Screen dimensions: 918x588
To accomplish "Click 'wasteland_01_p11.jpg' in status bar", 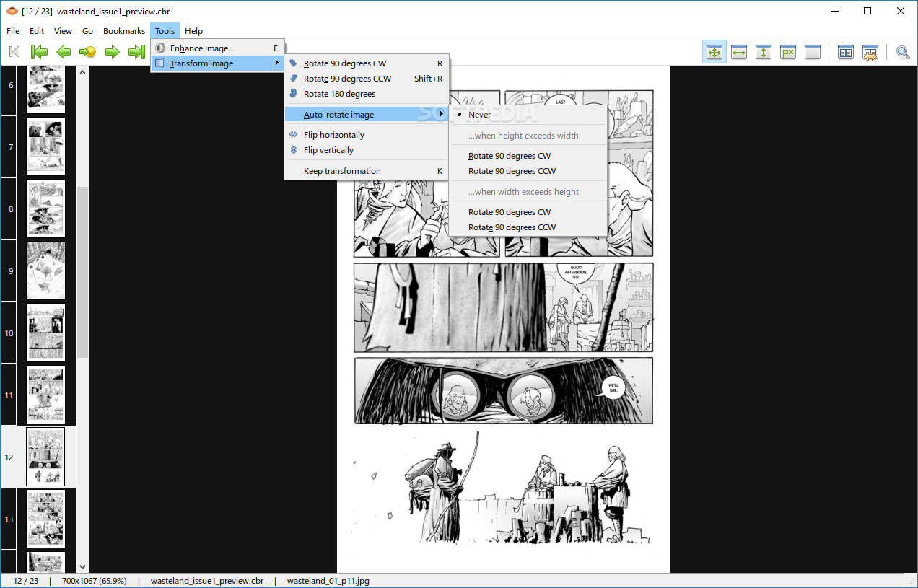I will coord(328,581).
